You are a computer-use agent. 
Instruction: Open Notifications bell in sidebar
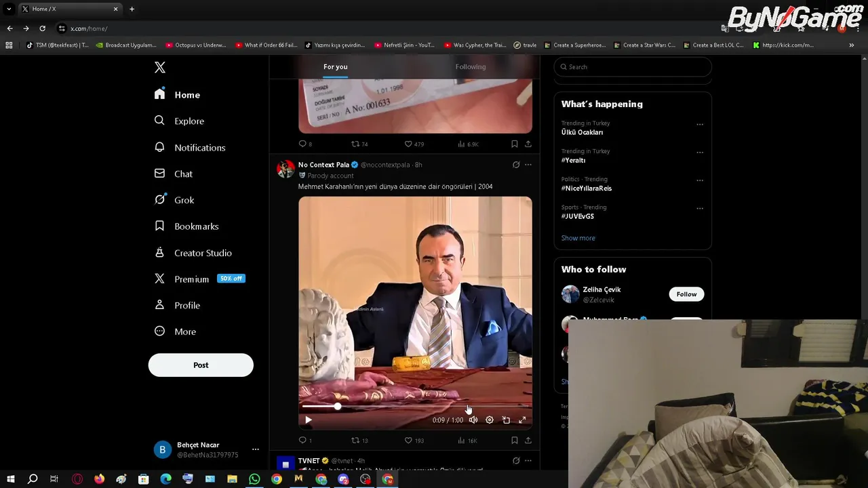click(x=190, y=147)
